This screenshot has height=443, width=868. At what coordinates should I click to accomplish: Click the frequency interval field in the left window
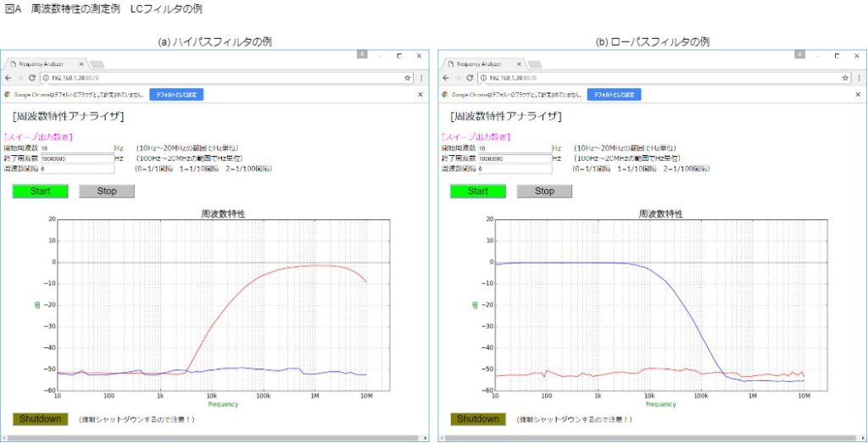point(75,169)
